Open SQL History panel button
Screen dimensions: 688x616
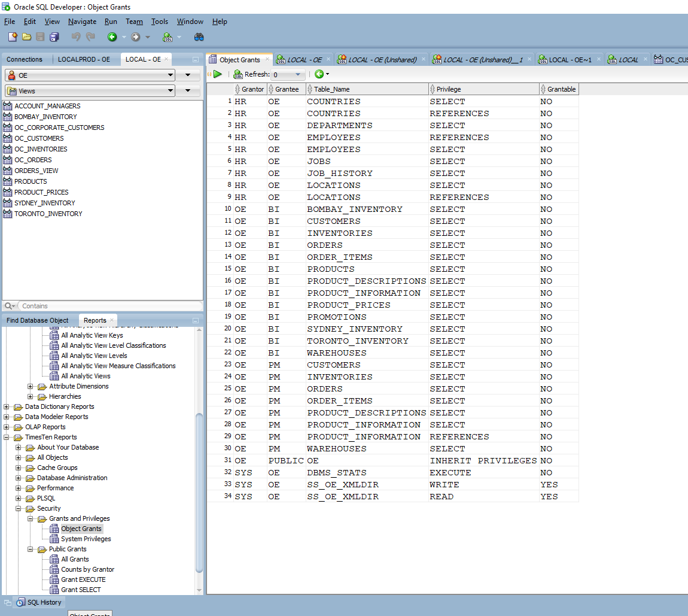coord(39,602)
